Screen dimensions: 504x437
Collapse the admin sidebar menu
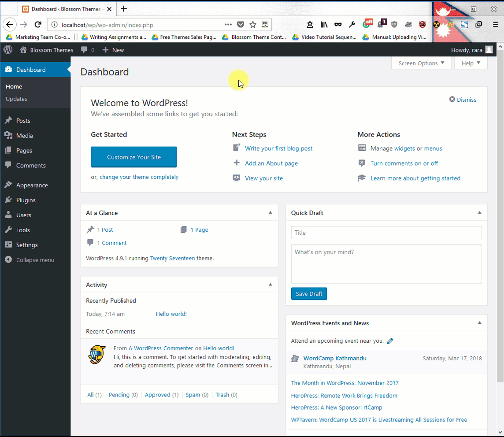point(35,260)
